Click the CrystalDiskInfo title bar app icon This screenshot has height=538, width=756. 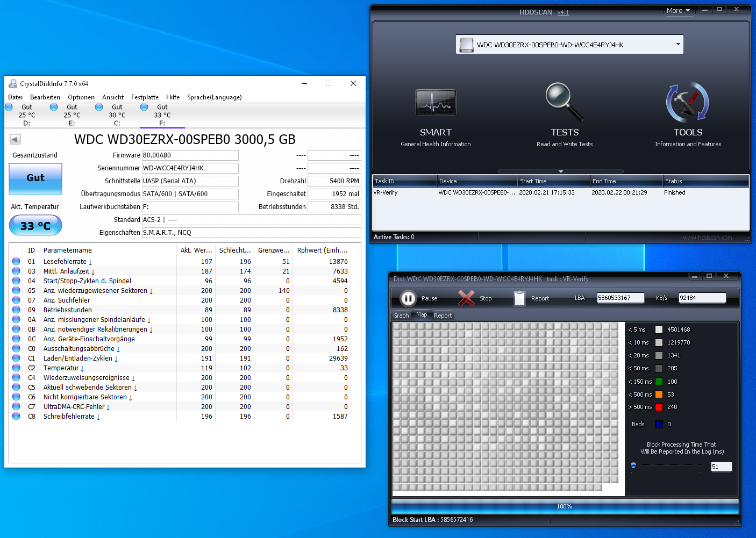(13, 83)
